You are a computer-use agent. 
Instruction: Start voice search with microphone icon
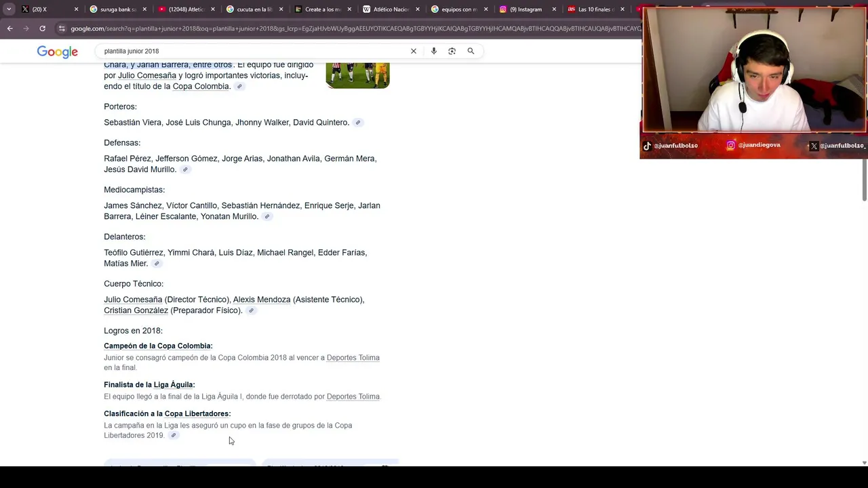434,51
